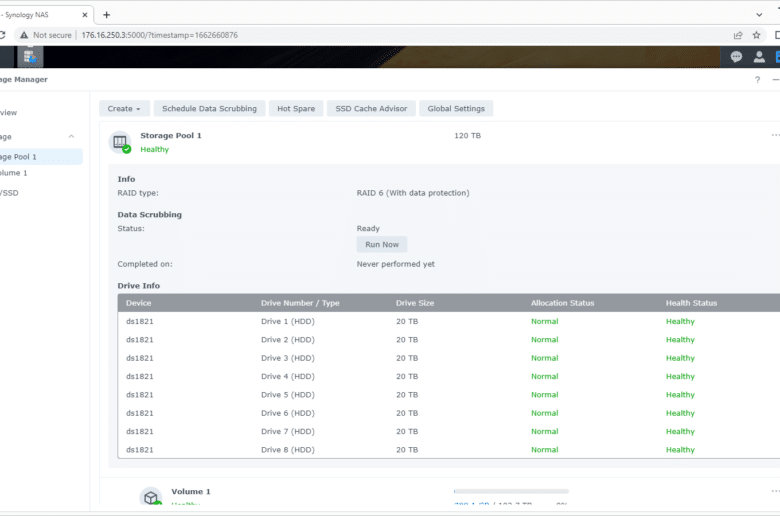Screen dimensions: 780x516
Task: Sort by Allocation Status column header
Action: [563, 303]
